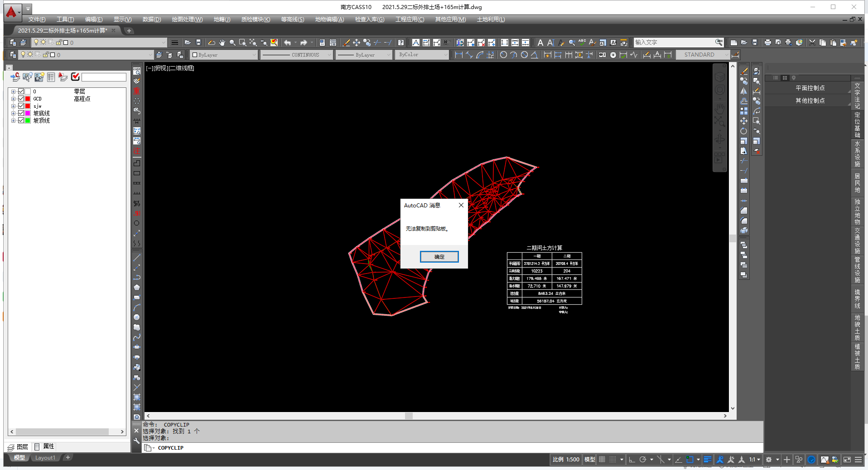Click the Layer properties manager icon in the top toolbar
868x470 pixels.
point(13,43)
